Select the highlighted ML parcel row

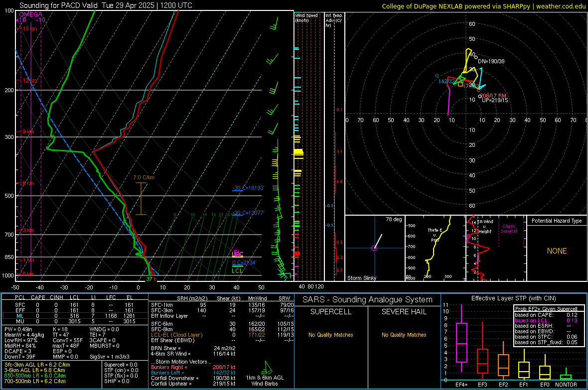coord(75,316)
